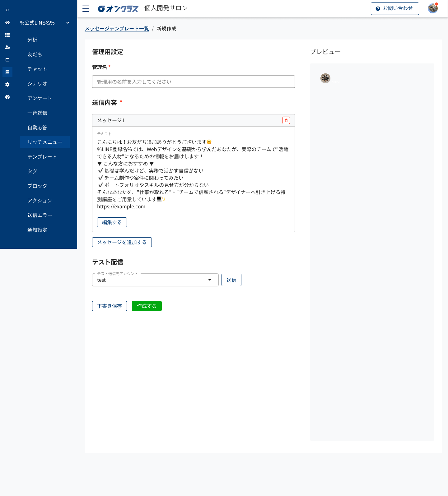This screenshot has height=496, width=448.
Task: Click the 下書き保存 button
Action: [110, 306]
